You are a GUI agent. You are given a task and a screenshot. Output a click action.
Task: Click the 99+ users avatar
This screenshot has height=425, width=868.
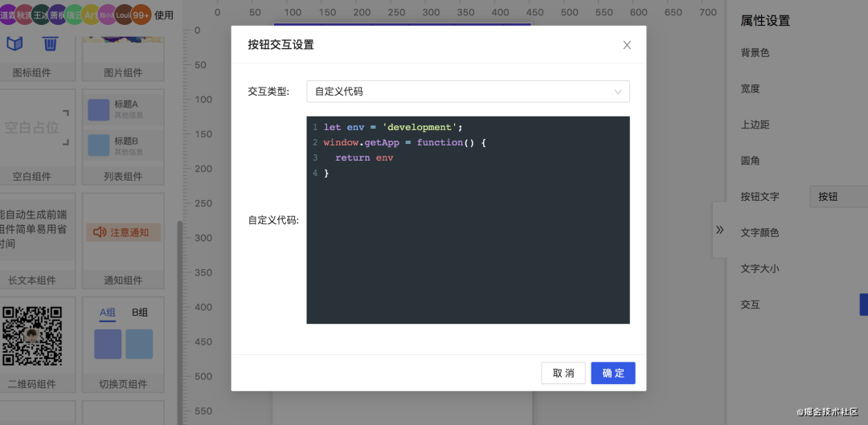(141, 15)
